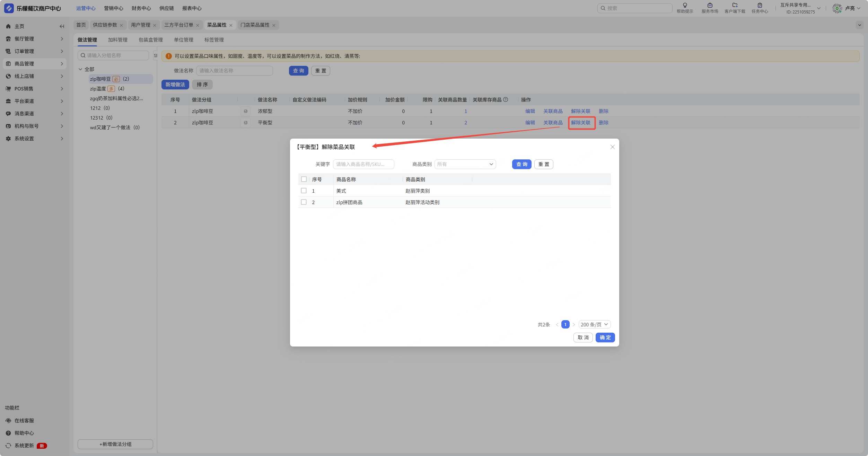Open the task center icon

(760, 5)
